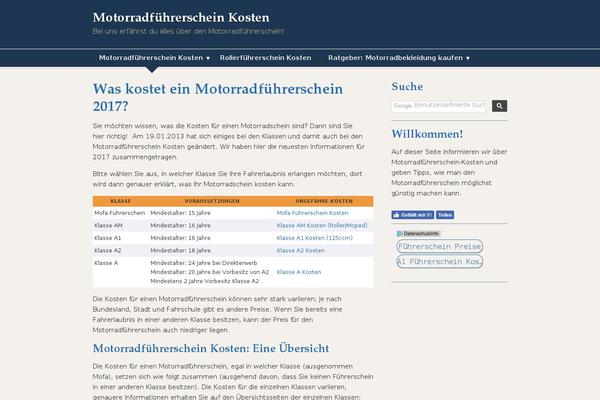Click the 'Datenschutzinfo' ad label

click(421, 233)
